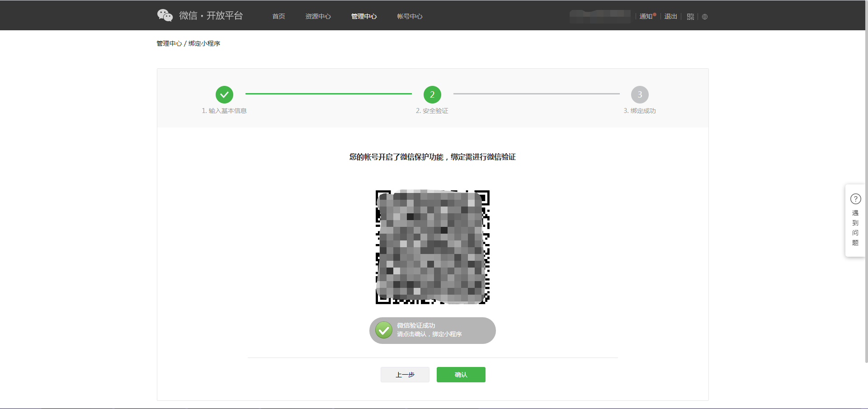Click the 上一步 previous step button

pos(405,375)
